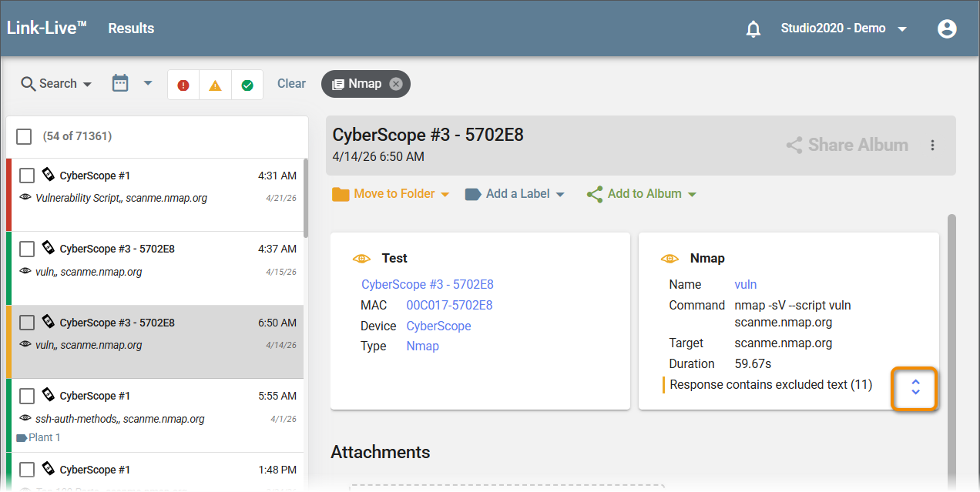The height and width of the screenshot is (492, 980).
Task: Click the Plant 1 label tag
Action: click(39, 437)
